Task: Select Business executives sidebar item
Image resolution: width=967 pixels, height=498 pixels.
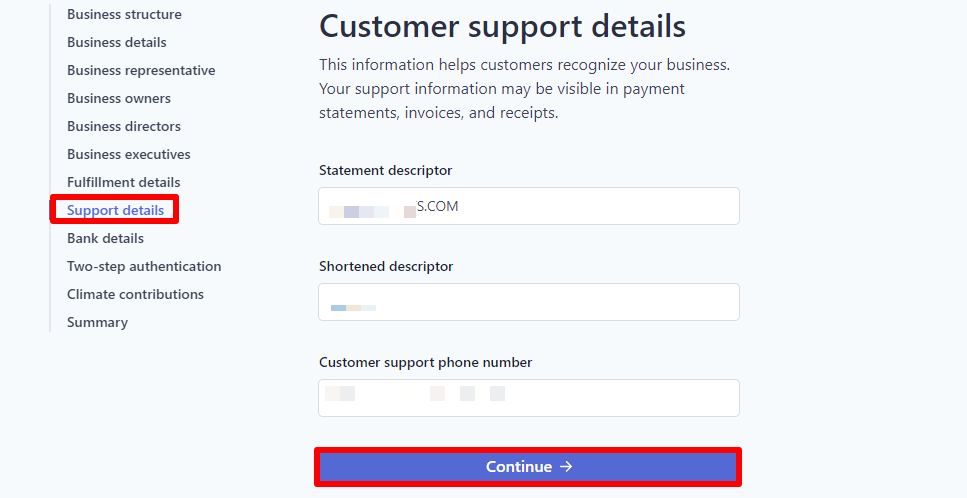Action: pyautogui.click(x=128, y=155)
